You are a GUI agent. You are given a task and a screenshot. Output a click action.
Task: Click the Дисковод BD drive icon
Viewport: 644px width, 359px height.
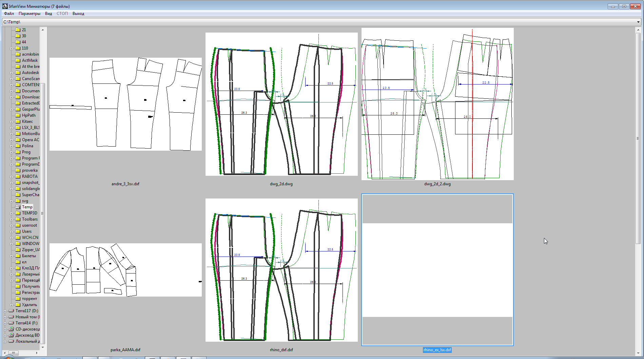click(11, 335)
